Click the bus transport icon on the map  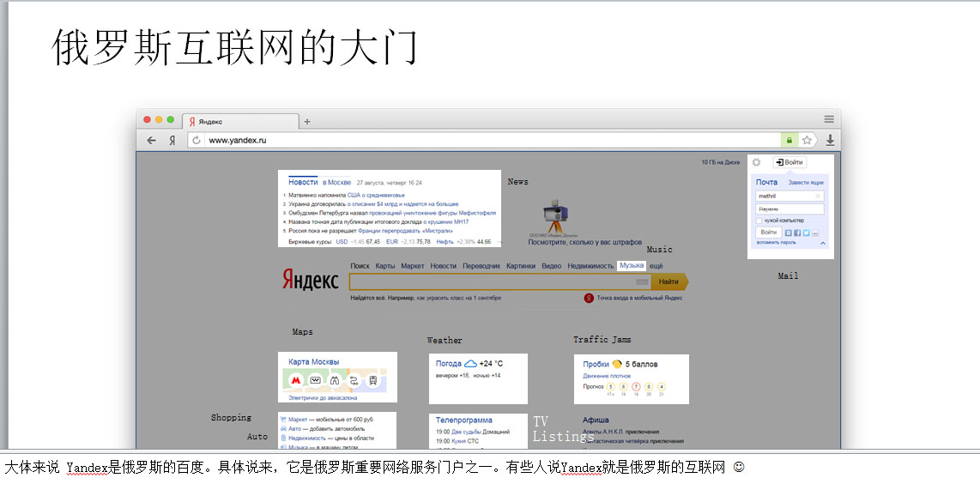372,380
